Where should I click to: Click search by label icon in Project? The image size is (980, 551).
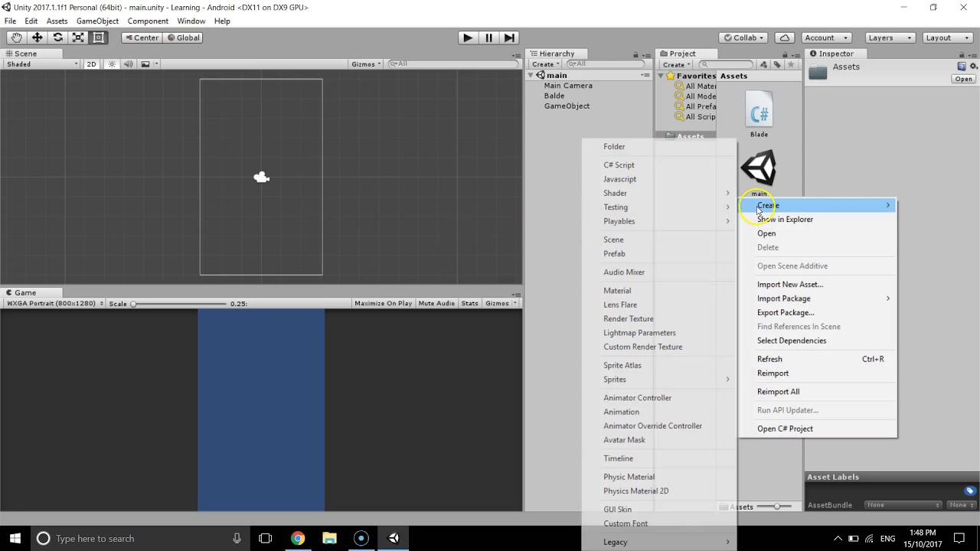[776, 64]
